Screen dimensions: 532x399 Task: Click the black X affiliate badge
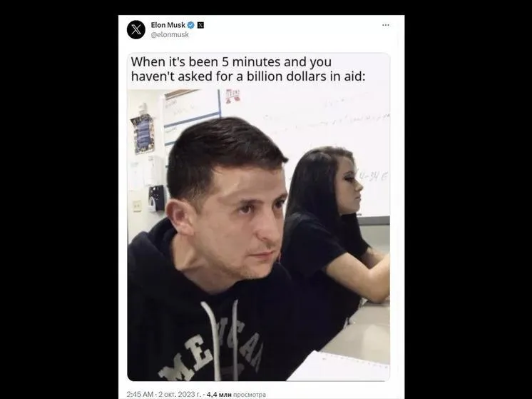(200, 25)
